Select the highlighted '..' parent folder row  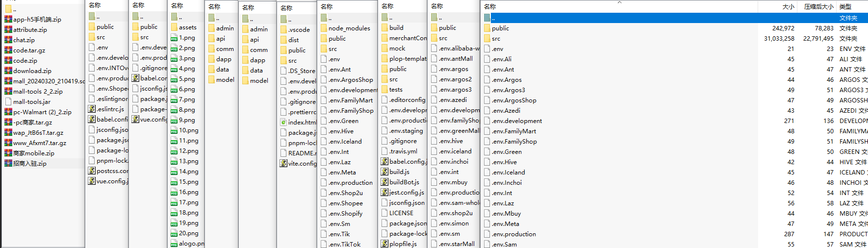674,18
